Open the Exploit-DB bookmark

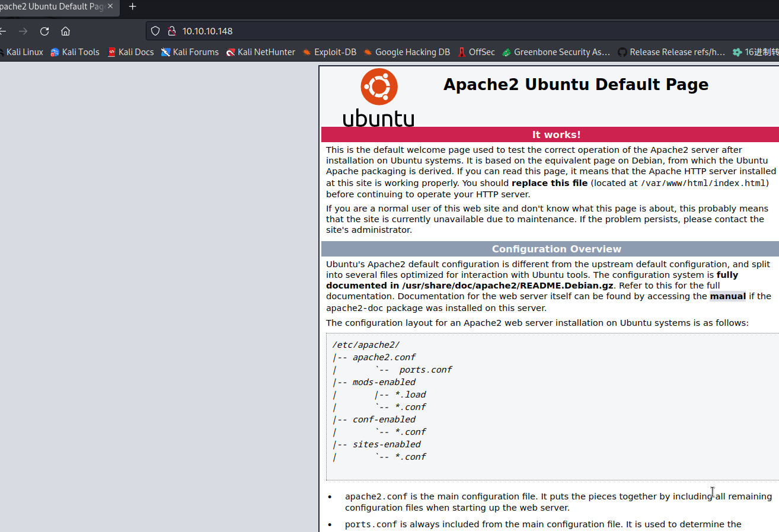[x=330, y=52]
